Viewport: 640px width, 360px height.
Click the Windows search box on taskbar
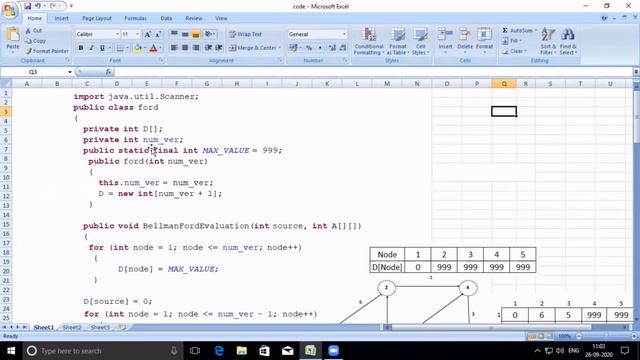(102, 351)
